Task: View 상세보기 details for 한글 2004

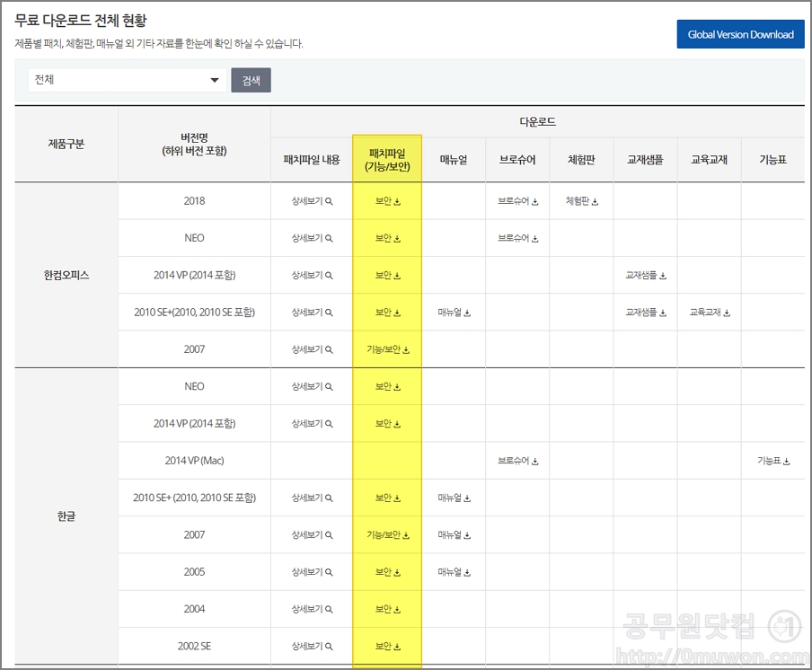Action: tap(312, 610)
